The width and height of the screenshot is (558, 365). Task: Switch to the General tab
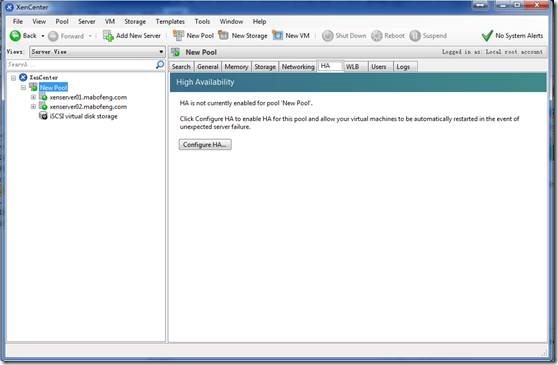pos(208,67)
